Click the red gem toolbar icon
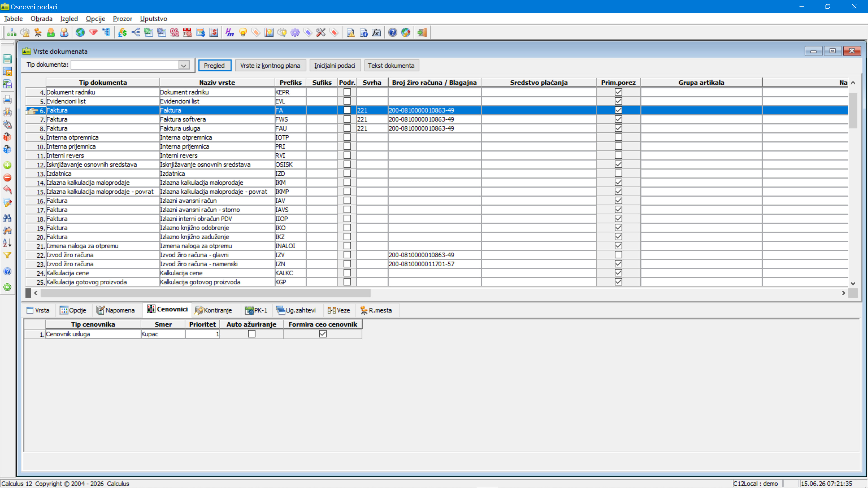 click(x=93, y=32)
